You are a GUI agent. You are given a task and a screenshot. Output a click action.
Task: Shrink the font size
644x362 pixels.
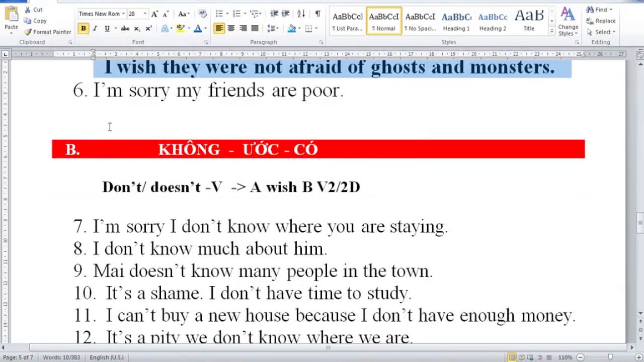point(167,14)
